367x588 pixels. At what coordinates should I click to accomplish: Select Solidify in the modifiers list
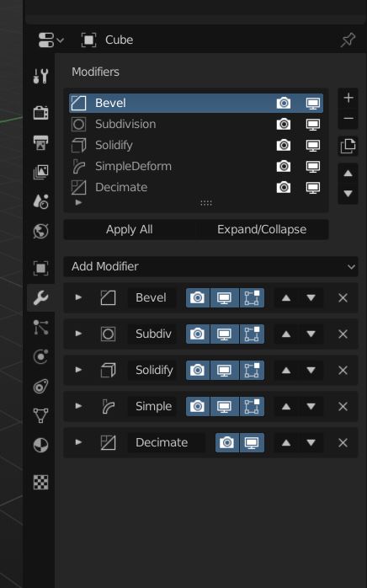pos(196,145)
